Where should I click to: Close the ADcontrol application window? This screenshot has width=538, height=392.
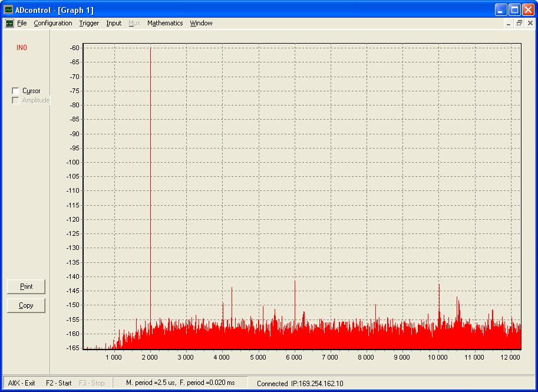(528, 10)
